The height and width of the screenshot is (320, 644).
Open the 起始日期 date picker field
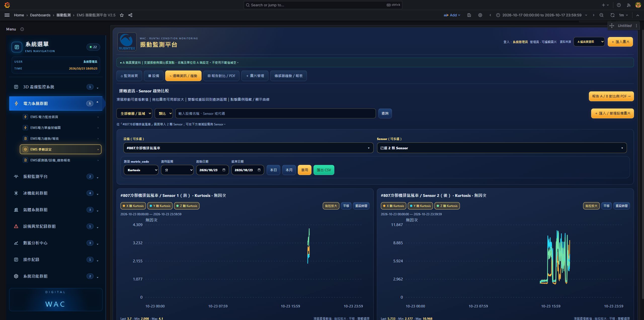click(212, 170)
